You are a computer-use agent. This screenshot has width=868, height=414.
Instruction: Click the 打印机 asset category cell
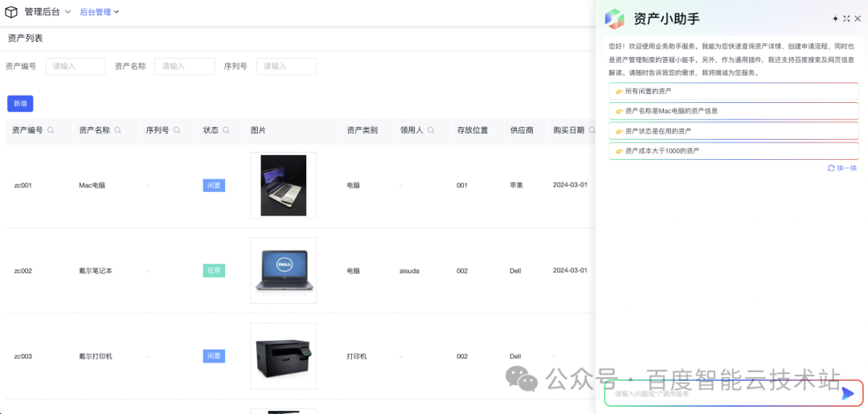click(x=357, y=356)
